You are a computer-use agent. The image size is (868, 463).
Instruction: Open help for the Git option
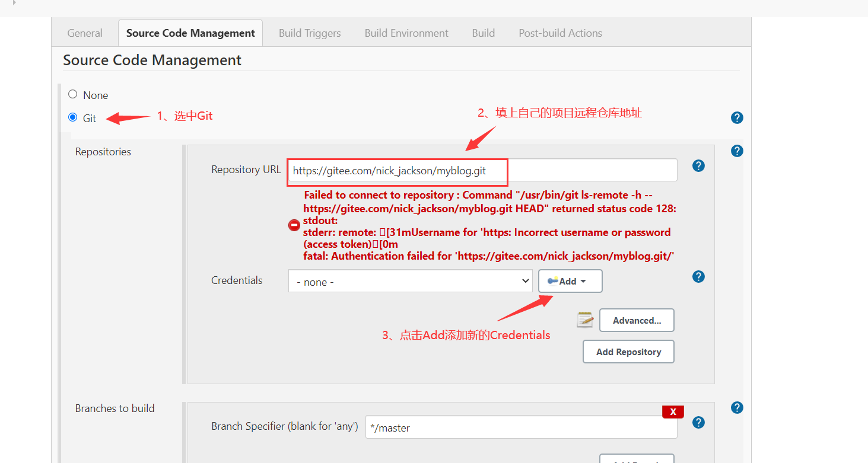click(737, 117)
